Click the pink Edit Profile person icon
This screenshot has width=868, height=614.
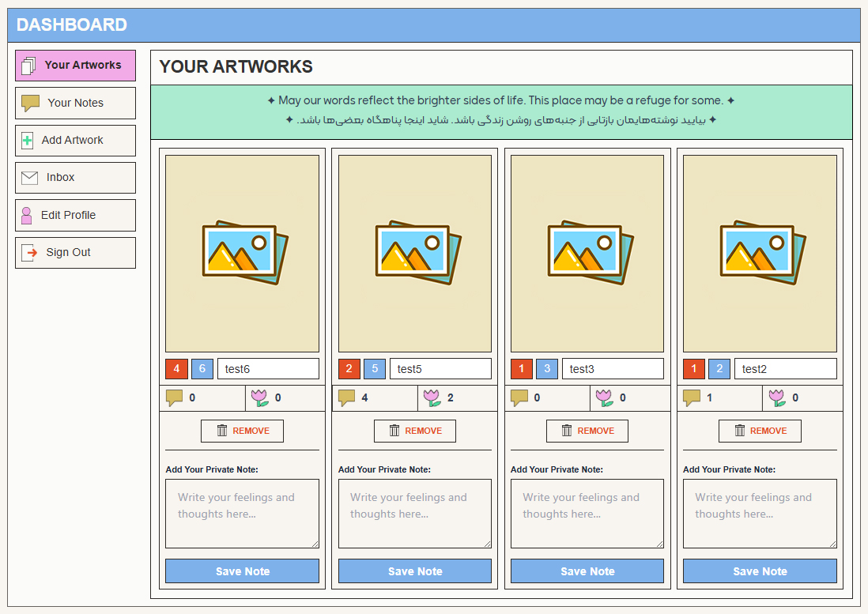coord(27,215)
